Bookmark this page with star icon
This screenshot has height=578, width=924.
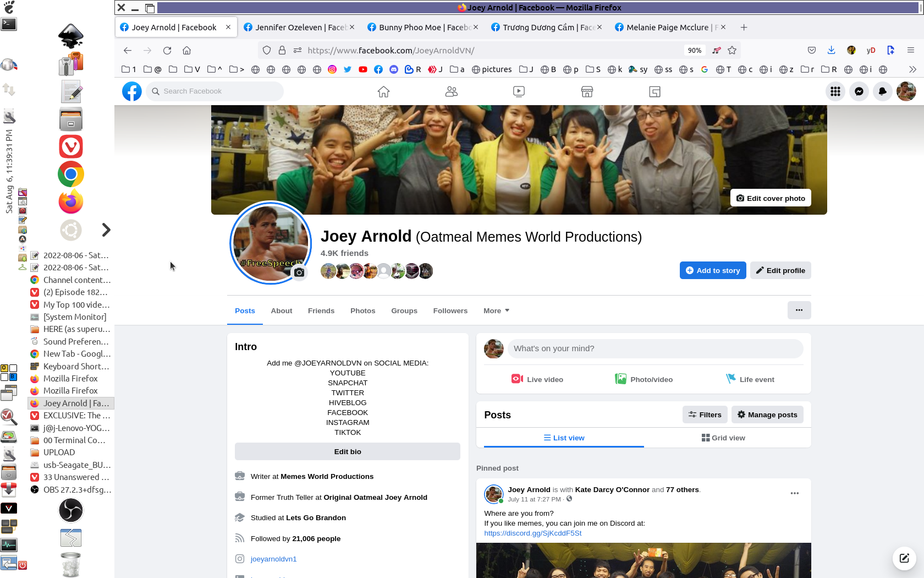pyautogui.click(x=732, y=50)
